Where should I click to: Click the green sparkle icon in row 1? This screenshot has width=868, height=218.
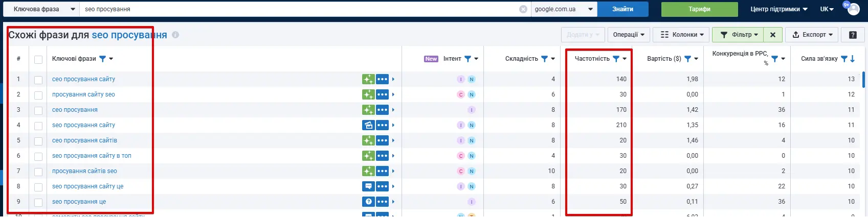point(368,79)
